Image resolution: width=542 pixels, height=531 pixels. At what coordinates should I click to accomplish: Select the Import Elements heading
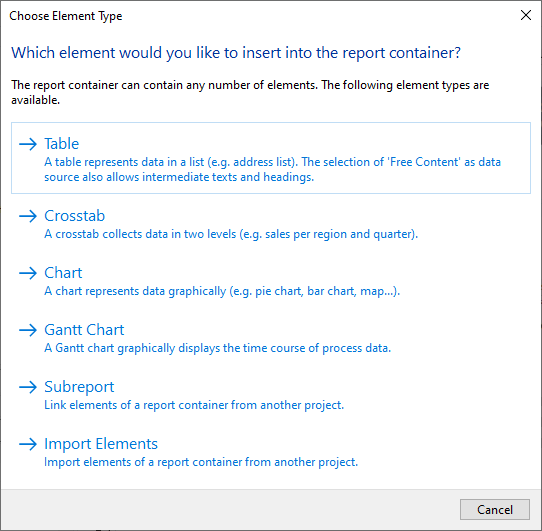101,444
